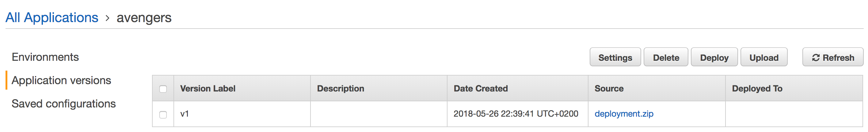This screenshot has height=132, width=868.
Task: Go to Saved configurations
Action: [64, 104]
